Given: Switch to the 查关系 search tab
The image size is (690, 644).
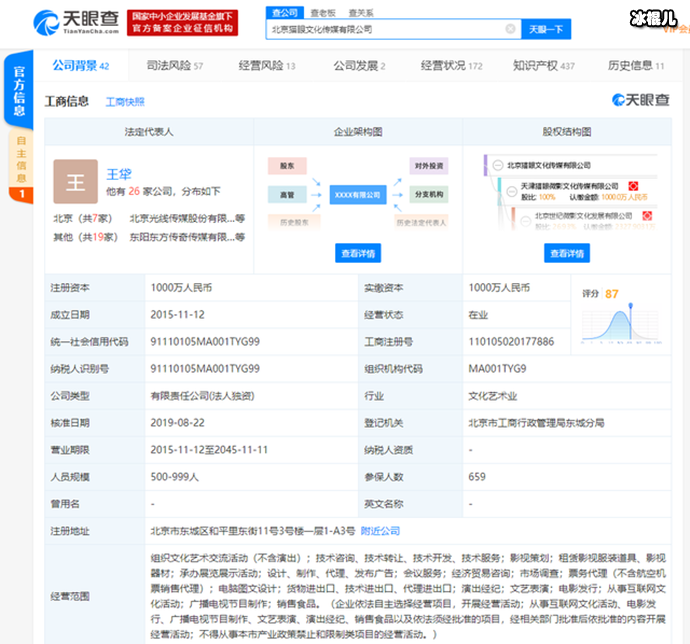Looking at the screenshot, I should [361, 13].
